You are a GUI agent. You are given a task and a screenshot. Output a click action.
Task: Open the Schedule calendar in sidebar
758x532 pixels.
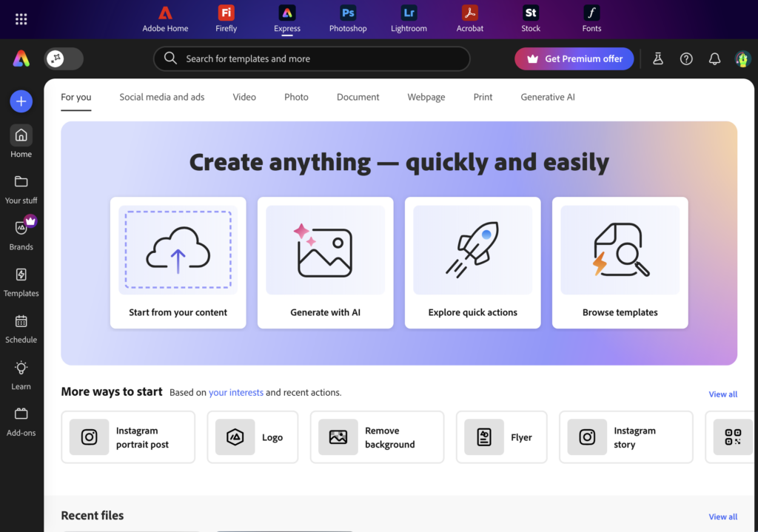(x=21, y=329)
